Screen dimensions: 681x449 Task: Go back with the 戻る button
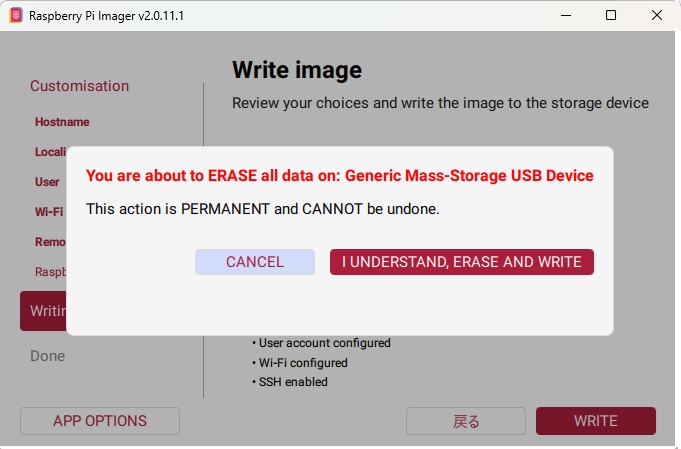click(x=466, y=421)
